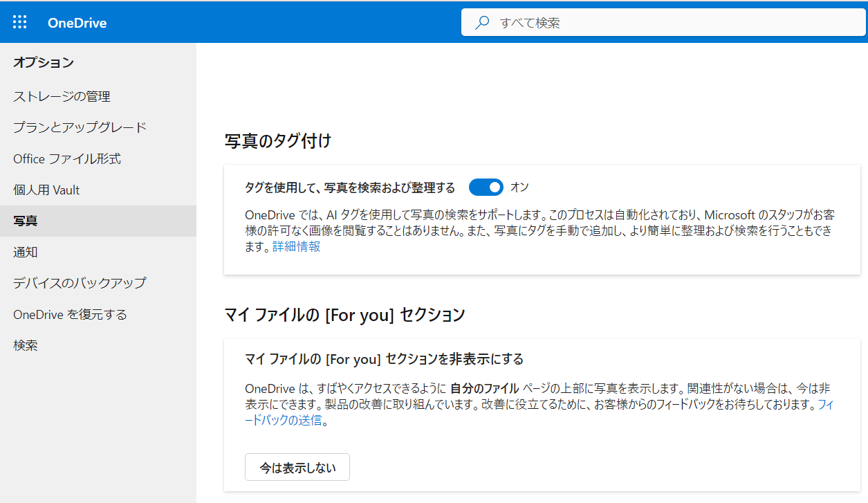Focus the すべて検索 search box
Image resolution: width=868 pixels, height=503 pixels.
pyautogui.click(x=664, y=23)
